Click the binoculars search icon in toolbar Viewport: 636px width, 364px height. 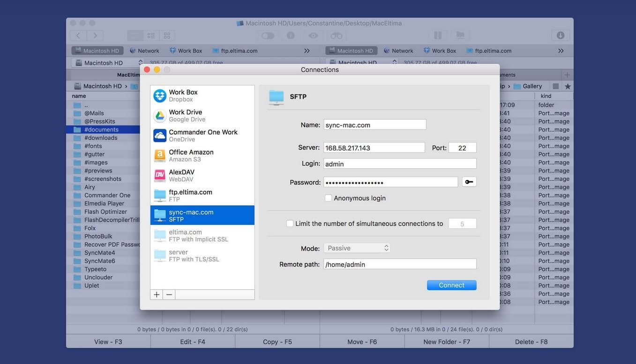coord(336,36)
